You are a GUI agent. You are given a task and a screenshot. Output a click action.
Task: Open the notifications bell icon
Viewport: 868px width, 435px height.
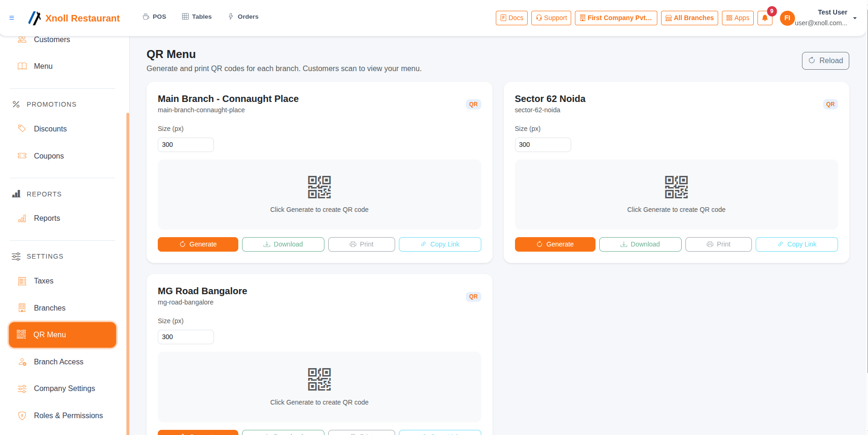tap(765, 18)
